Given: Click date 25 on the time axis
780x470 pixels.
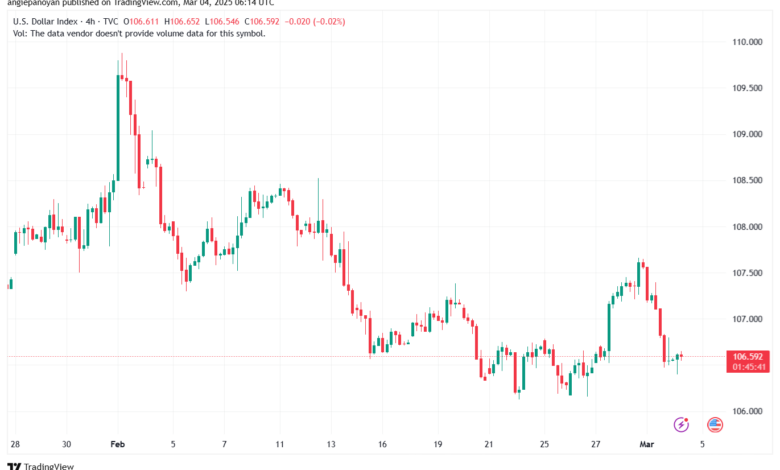Looking at the screenshot, I should [x=544, y=444].
